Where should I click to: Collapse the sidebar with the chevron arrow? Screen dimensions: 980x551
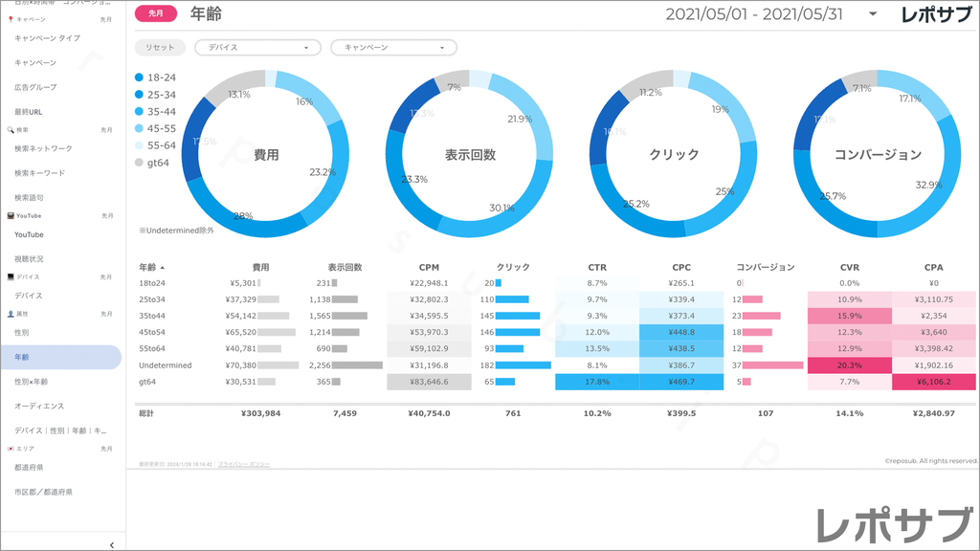point(112,544)
